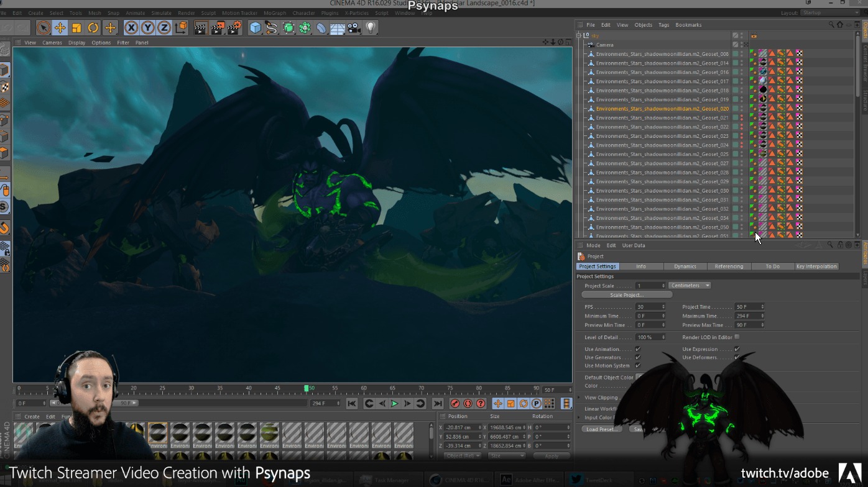Expand the Input Color Profile section
868x487 pixels.
click(x=579, y=417)
